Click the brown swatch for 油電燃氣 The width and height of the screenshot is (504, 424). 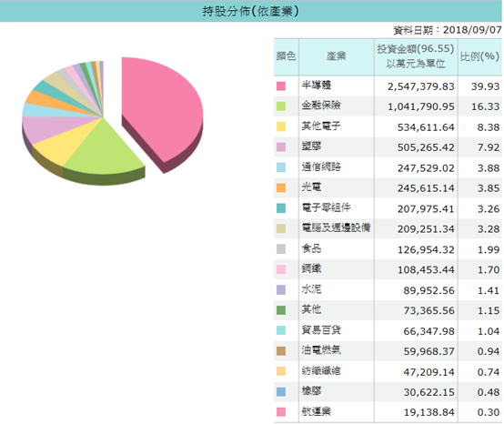click(281, 351)
